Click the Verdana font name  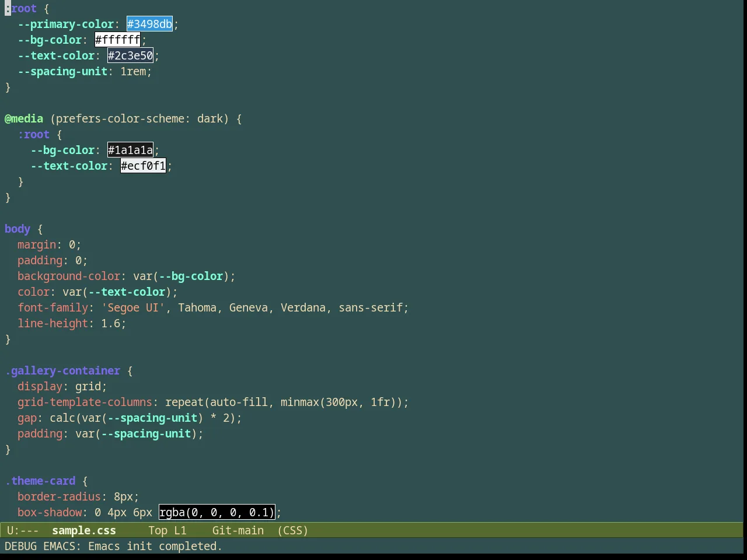[x=303, y=307]
